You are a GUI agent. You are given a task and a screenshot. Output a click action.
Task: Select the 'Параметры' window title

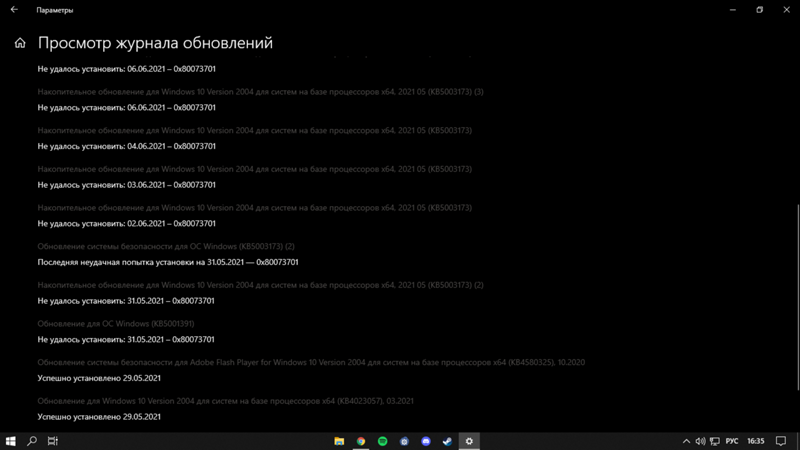tap(55, 10)
